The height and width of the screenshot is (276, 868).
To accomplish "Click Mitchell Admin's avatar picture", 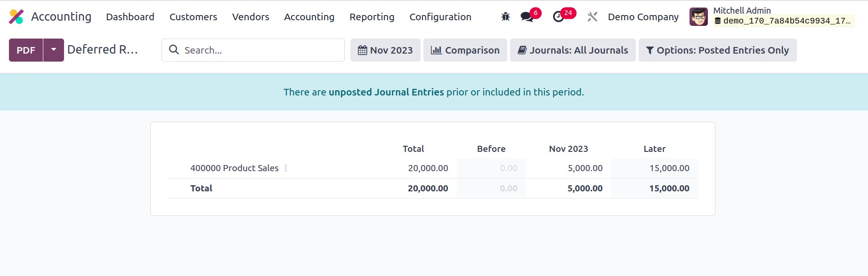I will click(x=698, y=17).
